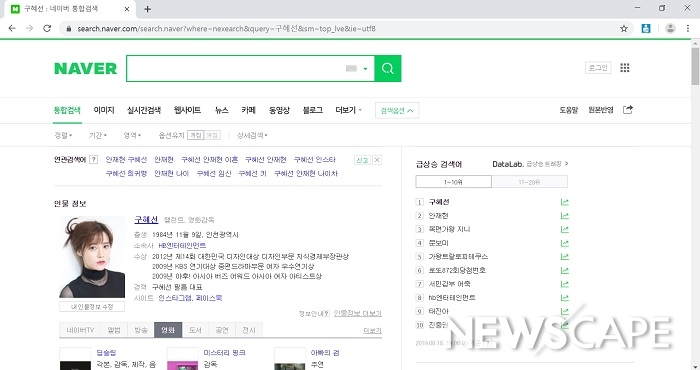Click the browser back arrow
The width and height of the screenshot is (700, 370).
[x=12, y=28]
